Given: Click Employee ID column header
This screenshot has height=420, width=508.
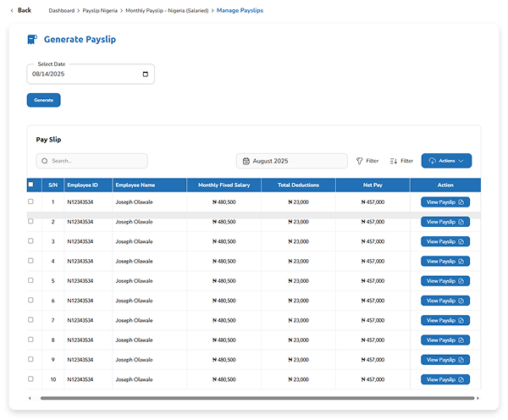Looking at the screenshot, I should [88, 185].
